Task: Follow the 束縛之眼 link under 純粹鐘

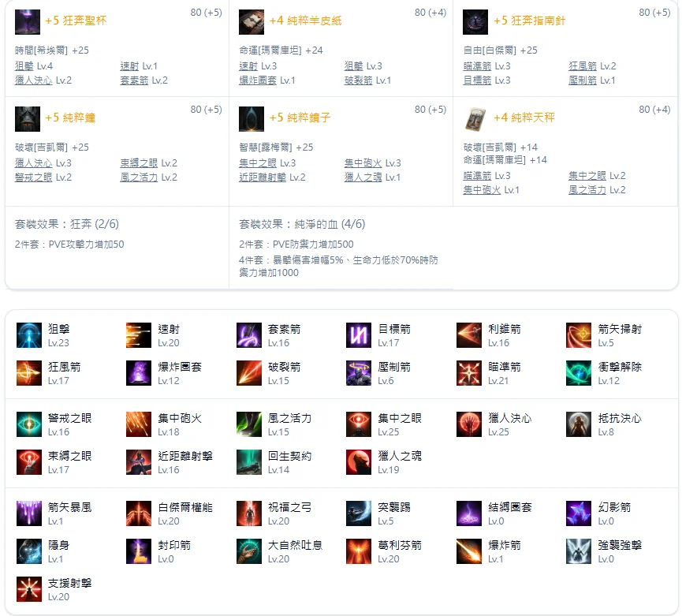Action: coord(139,163)
